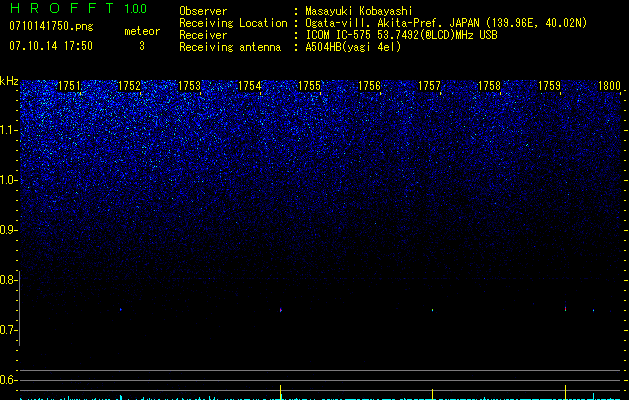629x400 pixels.
Task: Click the 'meteor' counter label
Action: click(x=142, y=31)
